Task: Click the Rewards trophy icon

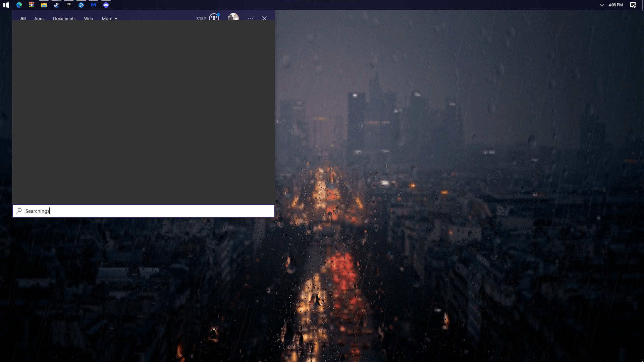Action: click(x=214, y=17)
